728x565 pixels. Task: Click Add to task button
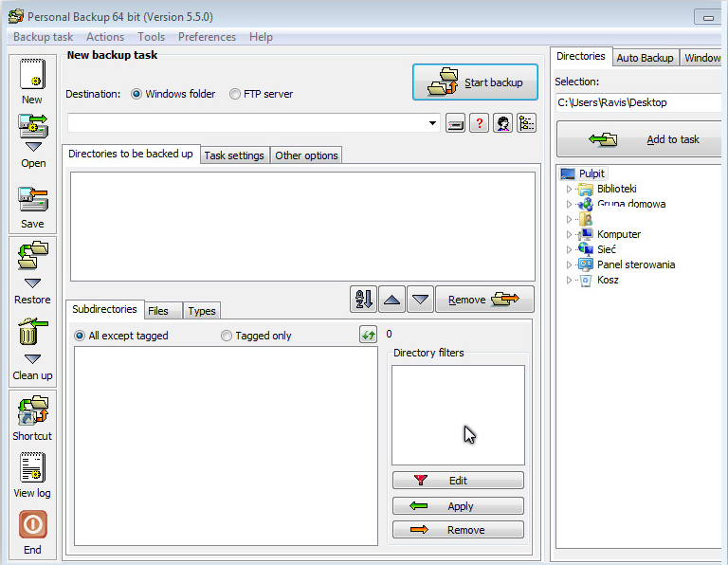click(639, 138)
